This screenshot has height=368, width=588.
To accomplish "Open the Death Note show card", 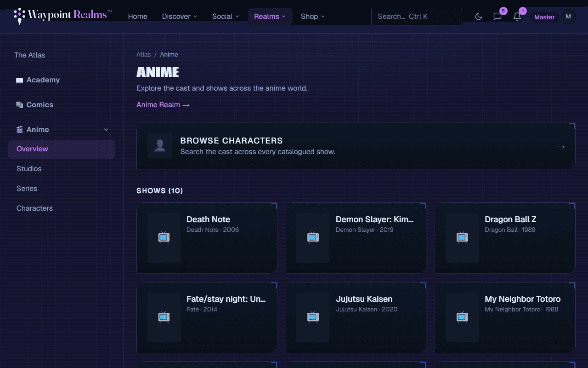I will [207, 238].
